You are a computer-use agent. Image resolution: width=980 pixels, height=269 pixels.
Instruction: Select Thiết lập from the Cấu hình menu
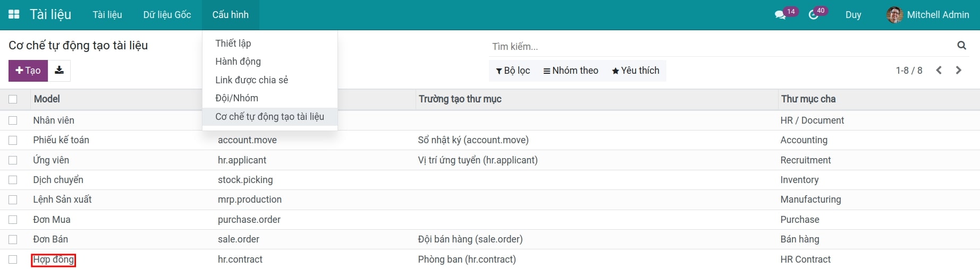233,44
